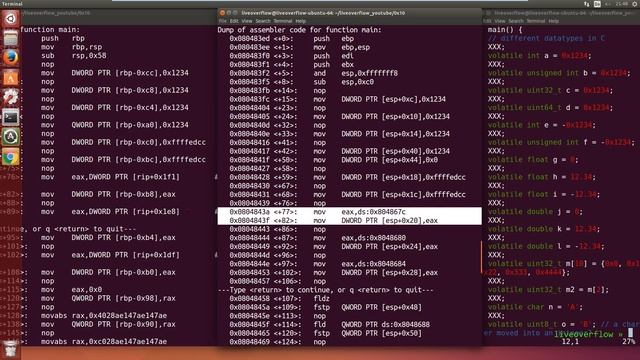The image size is (640, 360).
Task: Maximize the middle terminal window
Action: [x=235, y=13]
